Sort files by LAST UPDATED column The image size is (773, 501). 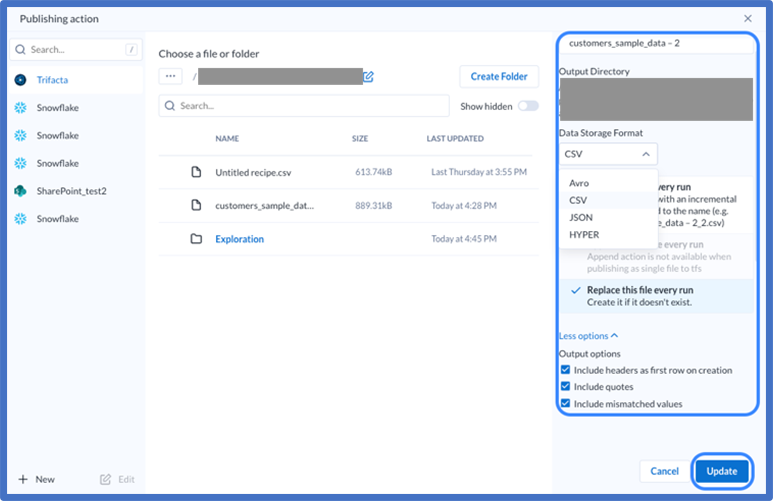455,139
